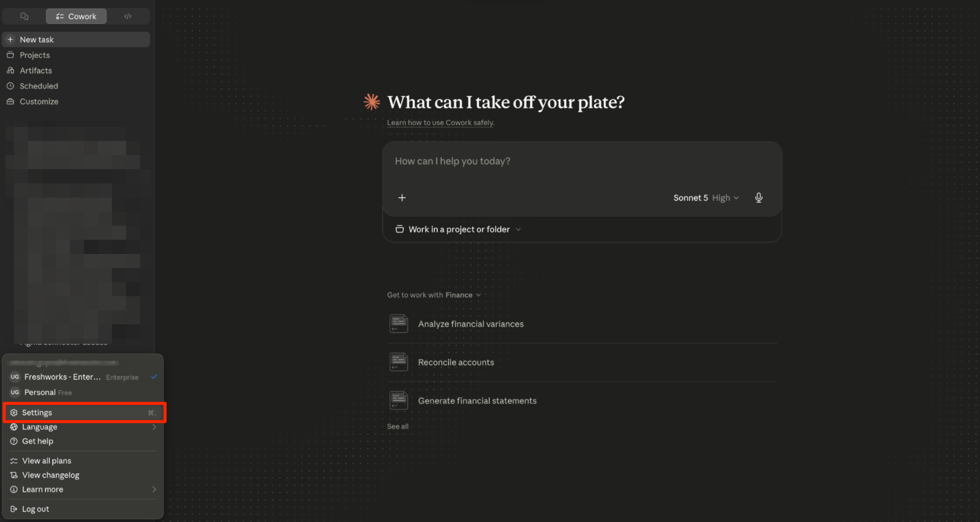Open Learn how to use Cowork safely link
This screenshot has width=980, height=522.
(440, 123)
